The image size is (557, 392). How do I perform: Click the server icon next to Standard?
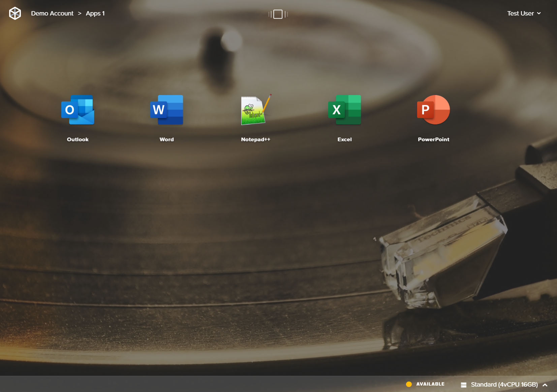464,384
